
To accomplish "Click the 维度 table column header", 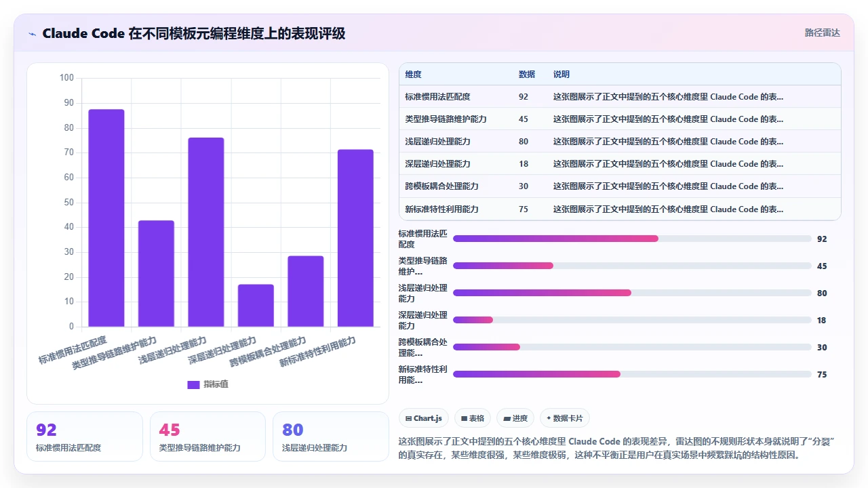I will point(413,75).
